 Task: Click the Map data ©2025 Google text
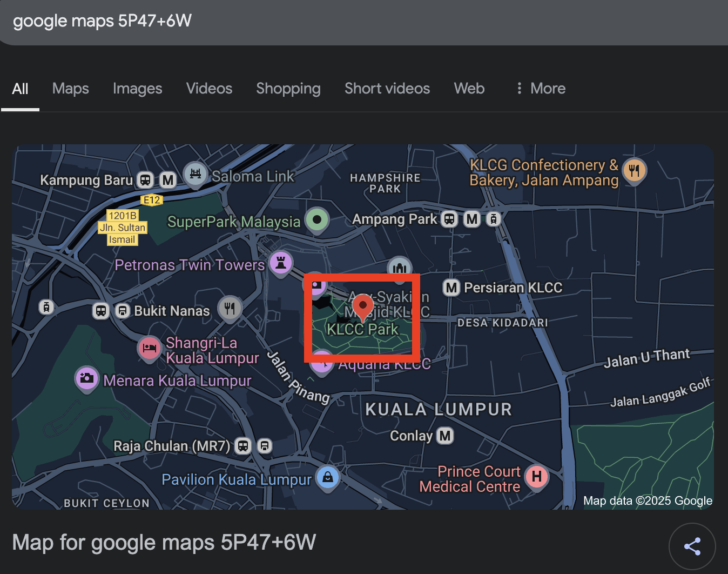coord(648,501)
